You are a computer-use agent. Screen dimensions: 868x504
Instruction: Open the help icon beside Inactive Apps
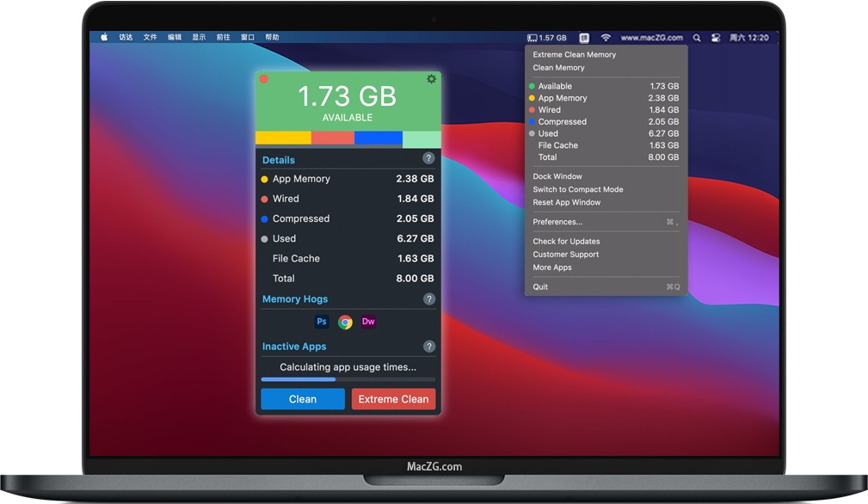[x=428, y=347]
